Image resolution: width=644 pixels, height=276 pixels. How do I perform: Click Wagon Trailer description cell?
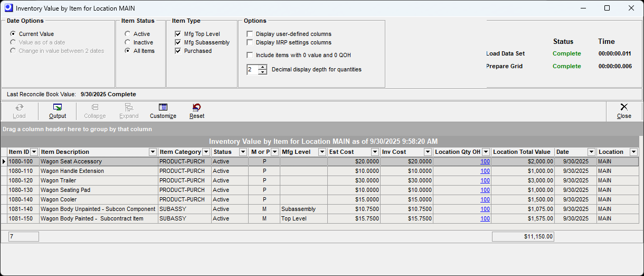pyautogui.click(x=99, y=181)
